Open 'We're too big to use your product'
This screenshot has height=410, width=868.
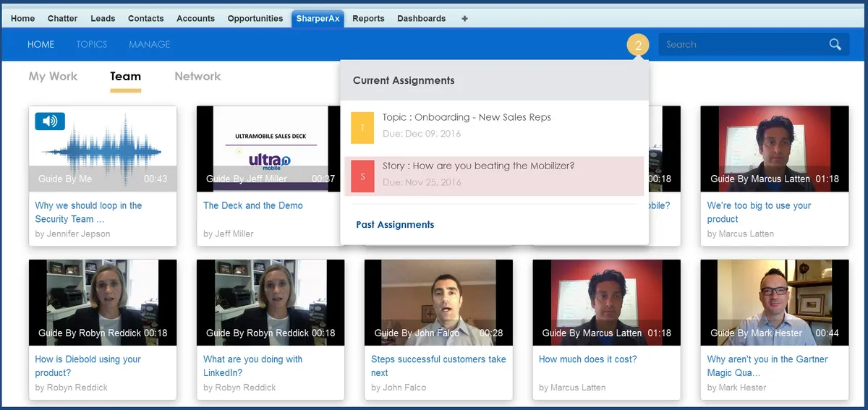tap(759, 213)
